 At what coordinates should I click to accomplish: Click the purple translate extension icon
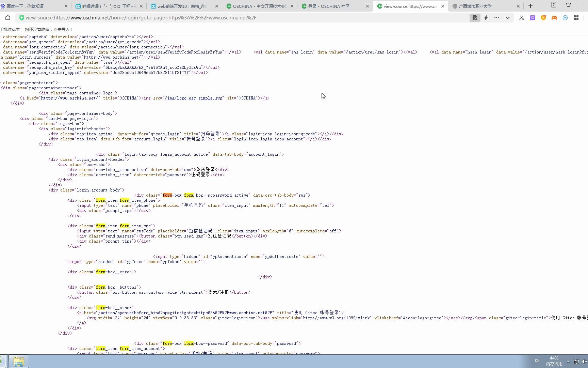(533, 18)
